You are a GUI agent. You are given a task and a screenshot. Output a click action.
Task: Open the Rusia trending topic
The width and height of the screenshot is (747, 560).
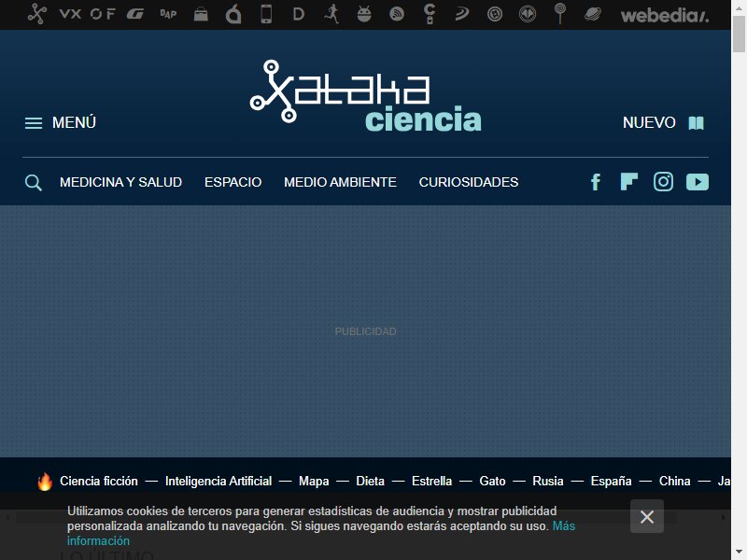tap(548, 482)
